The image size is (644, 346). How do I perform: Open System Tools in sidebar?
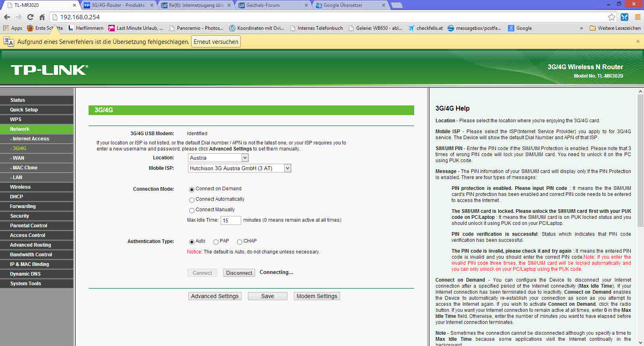pos(37,284)
